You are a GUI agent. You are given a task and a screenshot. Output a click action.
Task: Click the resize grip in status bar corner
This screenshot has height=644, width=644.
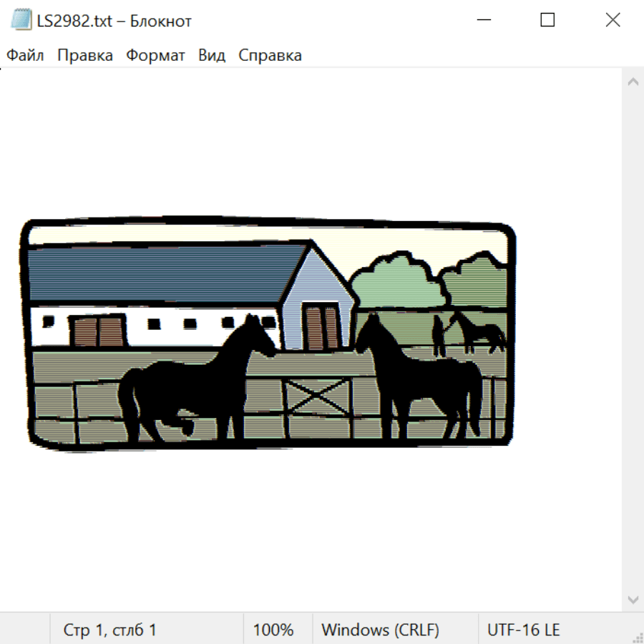[x=638, y=638]
